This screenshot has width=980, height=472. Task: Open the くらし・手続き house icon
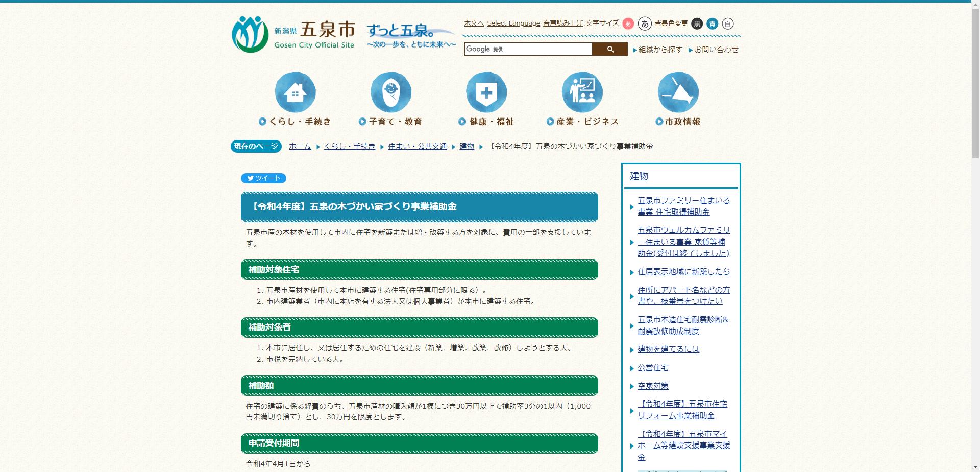click(295, 92)
